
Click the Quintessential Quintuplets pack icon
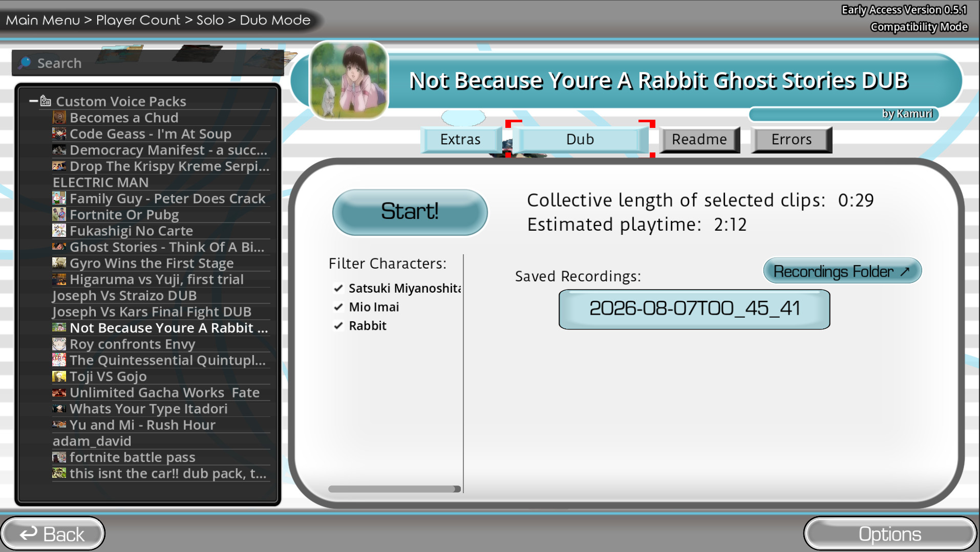59,360
